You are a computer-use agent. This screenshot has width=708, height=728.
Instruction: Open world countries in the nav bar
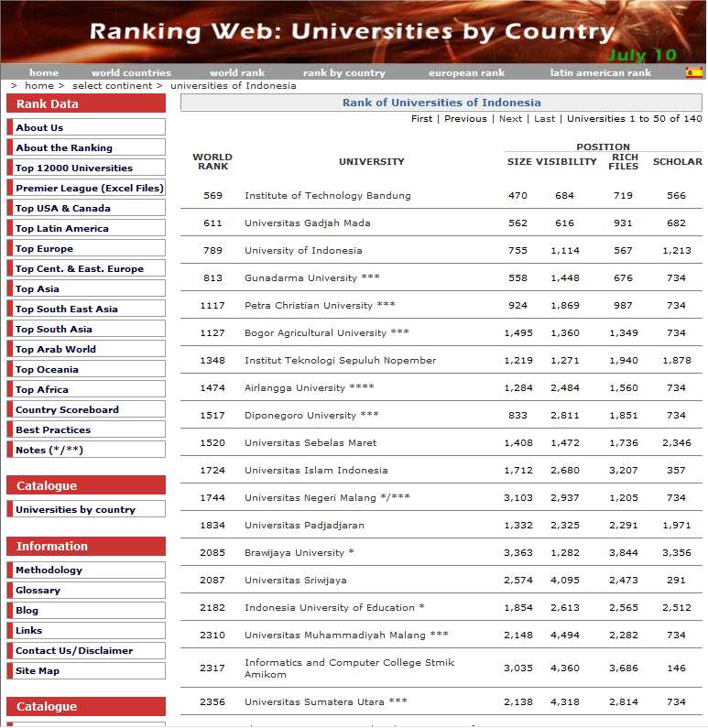131,73
